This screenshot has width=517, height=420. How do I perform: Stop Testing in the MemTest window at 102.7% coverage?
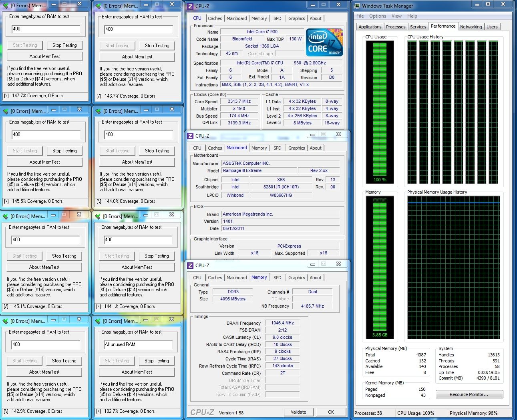tap(157, 361)
